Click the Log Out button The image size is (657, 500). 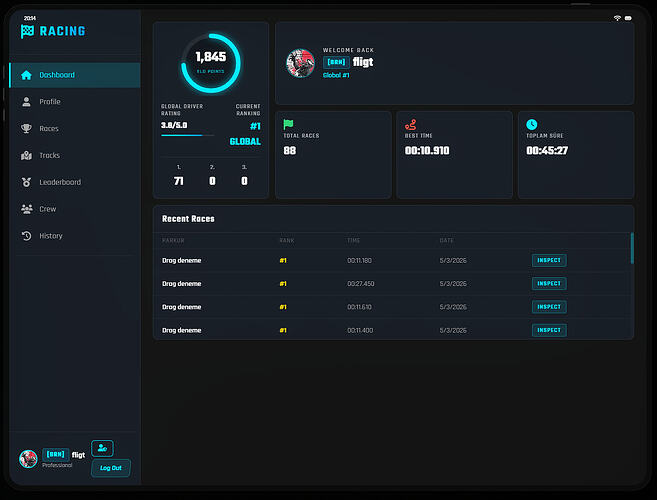click(111, 468)
